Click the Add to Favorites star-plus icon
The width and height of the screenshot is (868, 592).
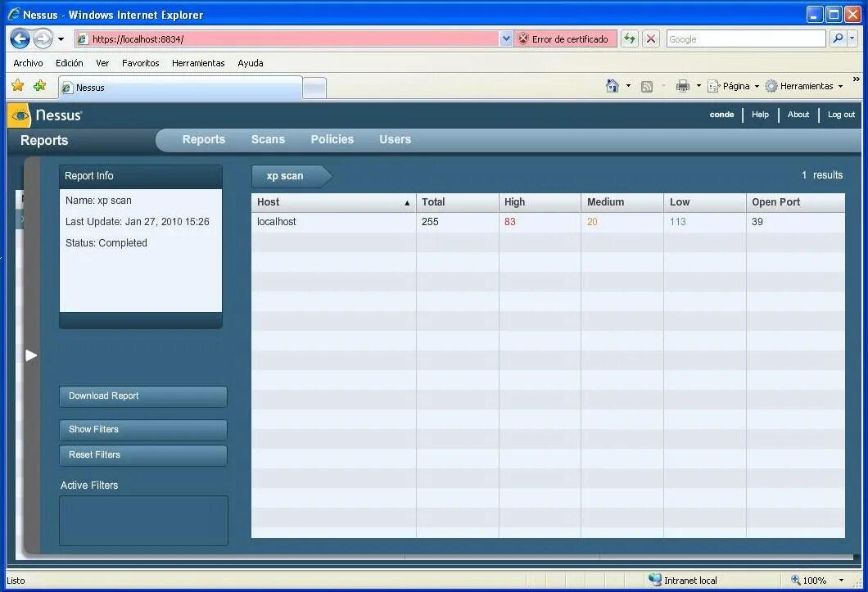[39, 85]
